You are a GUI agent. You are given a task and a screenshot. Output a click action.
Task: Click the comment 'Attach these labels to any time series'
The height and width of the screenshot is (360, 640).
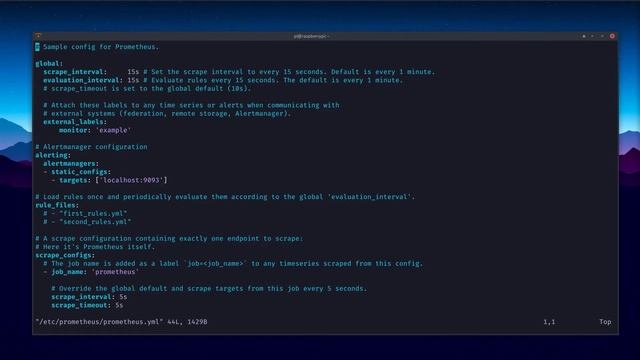[191, 105]
